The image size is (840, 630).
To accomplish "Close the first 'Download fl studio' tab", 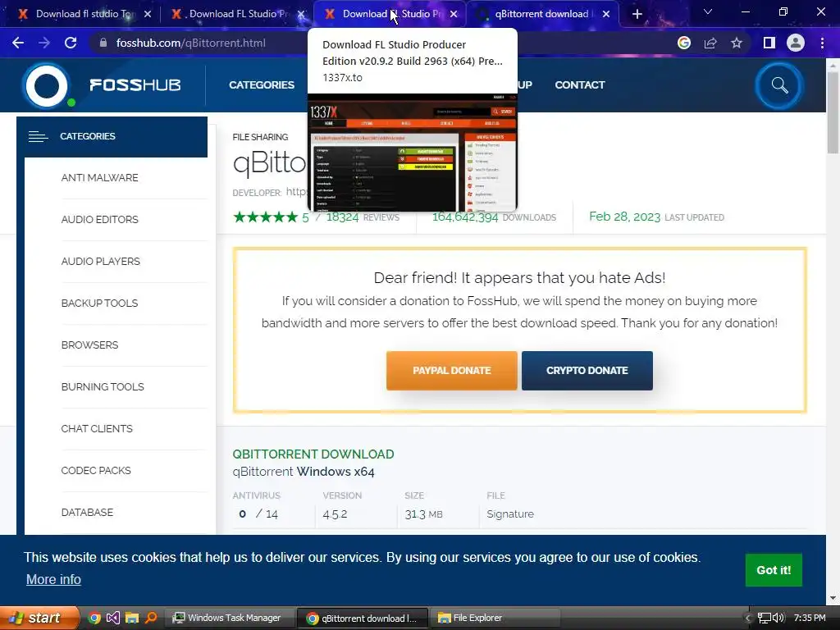I will 148,14.
